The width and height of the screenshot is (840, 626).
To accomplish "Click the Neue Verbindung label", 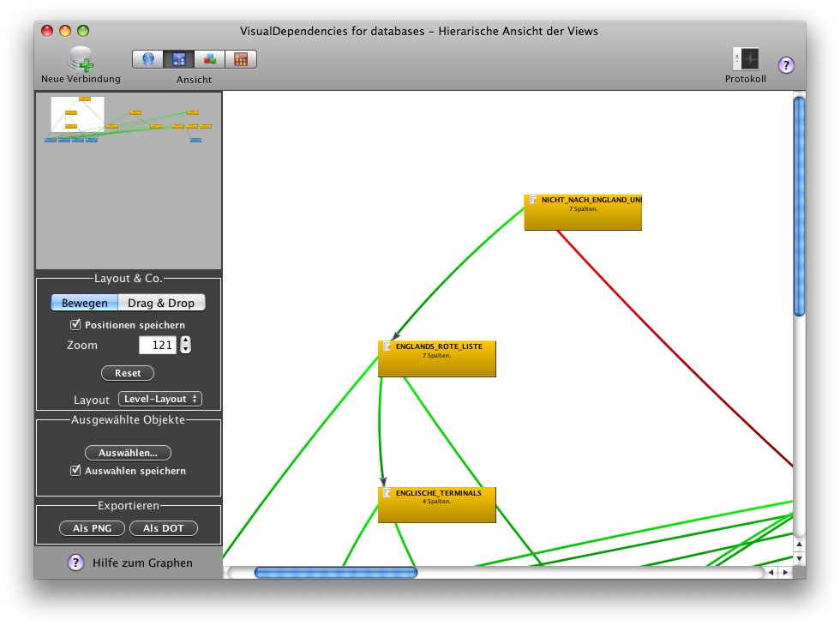I will [81, 79].
